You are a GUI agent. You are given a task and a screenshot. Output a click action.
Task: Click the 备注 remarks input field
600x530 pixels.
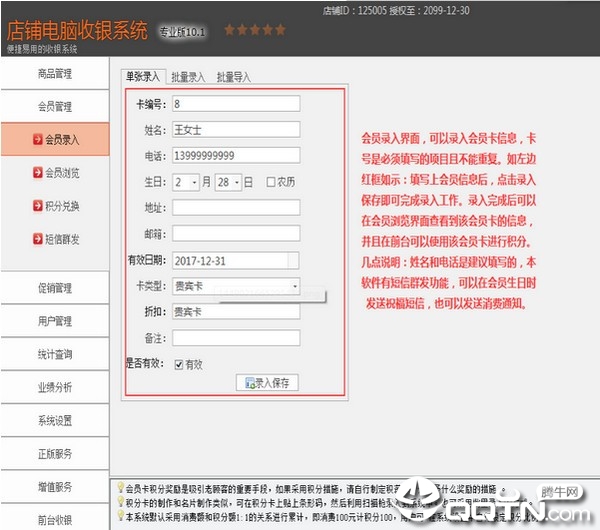point(236,338)
